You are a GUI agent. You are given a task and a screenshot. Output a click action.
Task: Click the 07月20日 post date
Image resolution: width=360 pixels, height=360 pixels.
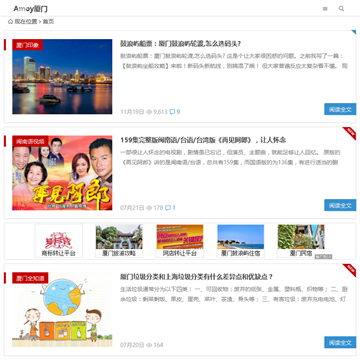click(132, 345)
